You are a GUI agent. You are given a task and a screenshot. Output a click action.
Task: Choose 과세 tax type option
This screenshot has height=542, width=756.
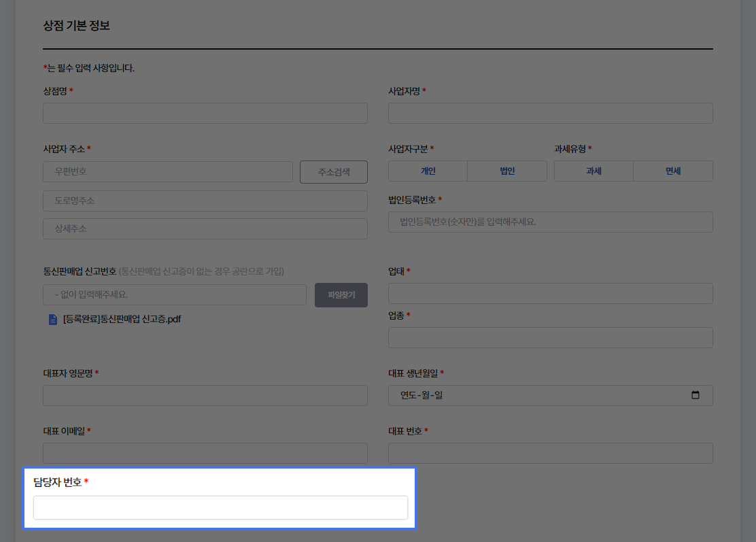click(x=594, y=171)
